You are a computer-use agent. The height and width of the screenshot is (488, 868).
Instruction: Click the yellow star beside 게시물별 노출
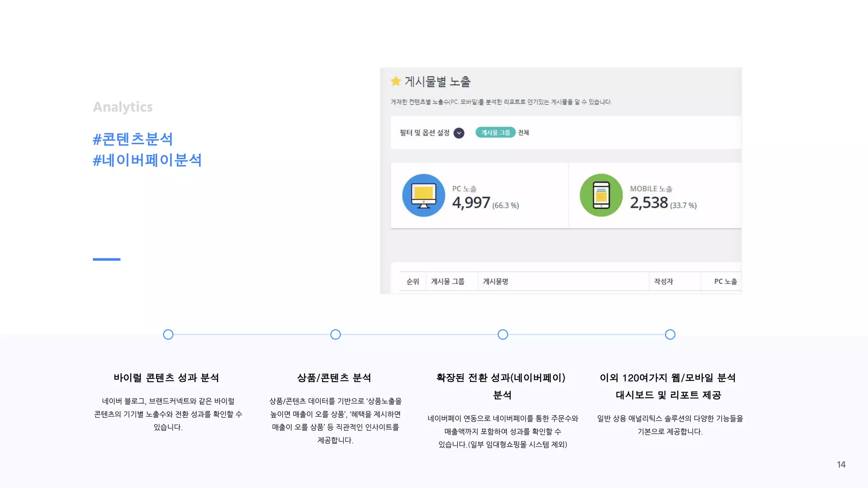[396, 81]
